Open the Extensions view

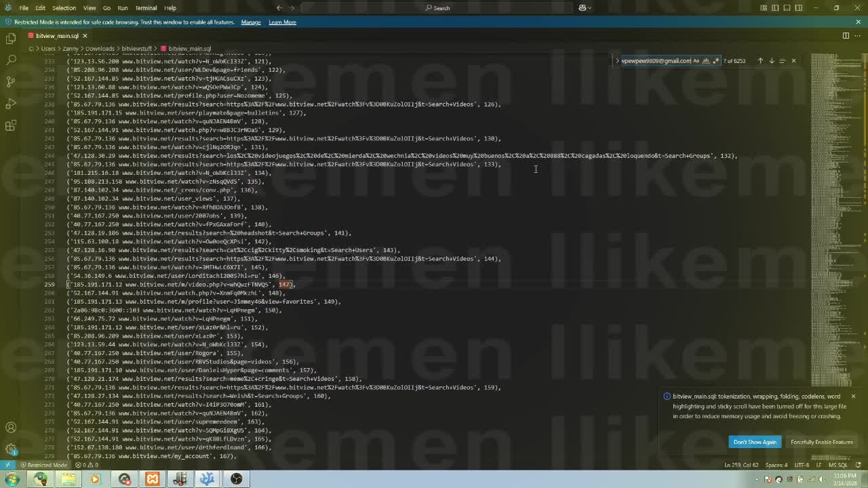pos(10,125)
